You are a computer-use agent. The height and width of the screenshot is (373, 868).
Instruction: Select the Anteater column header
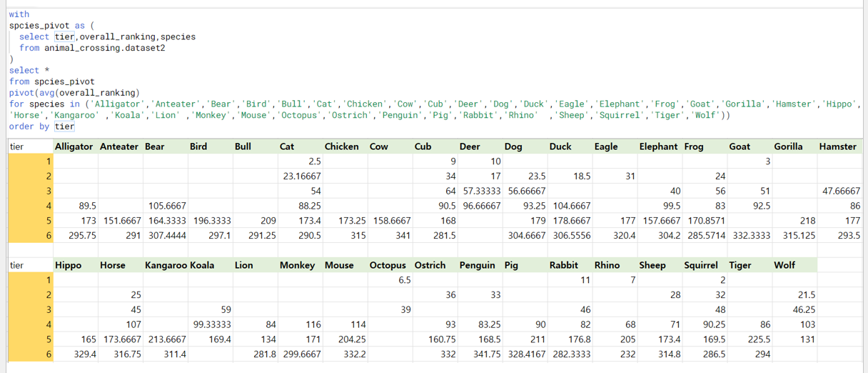pos(119,146)
